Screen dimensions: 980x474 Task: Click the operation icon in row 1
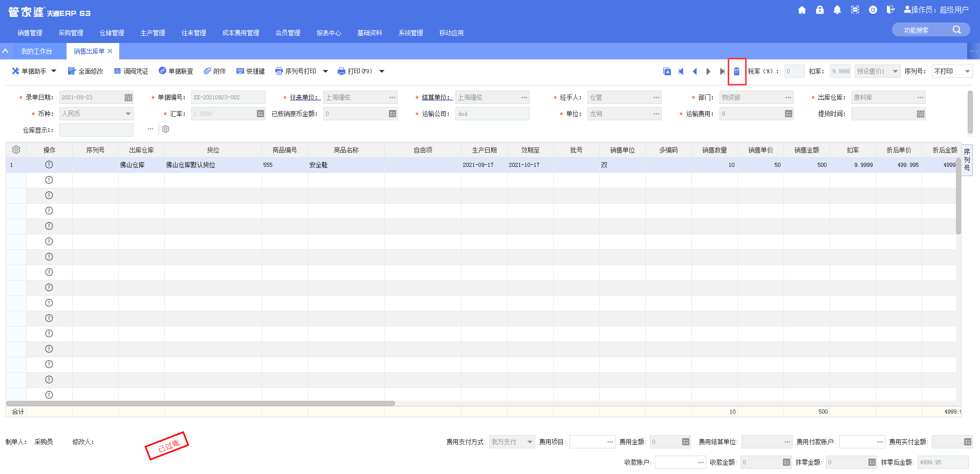[x=49, y=164]
